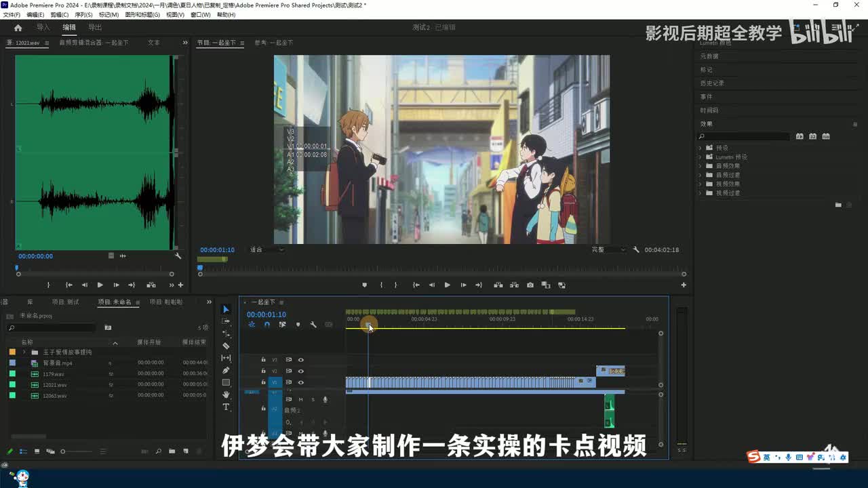Select the Hand tool
The width and height of the screenshot is (868, 488).
tap(226, 394)
